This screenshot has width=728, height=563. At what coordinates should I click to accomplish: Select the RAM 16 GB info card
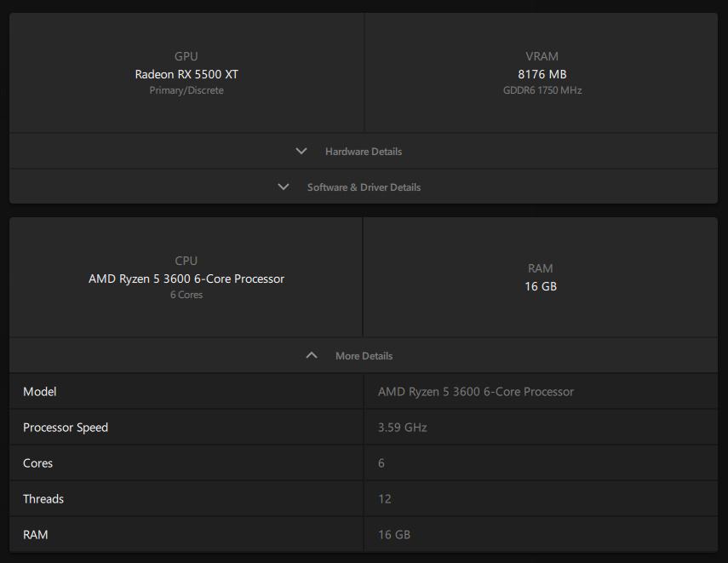(540, 277)
